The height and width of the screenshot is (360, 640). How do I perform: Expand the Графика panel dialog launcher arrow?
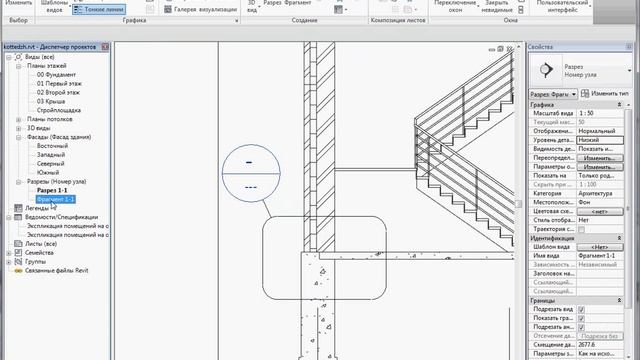click(x=236, y=20)
